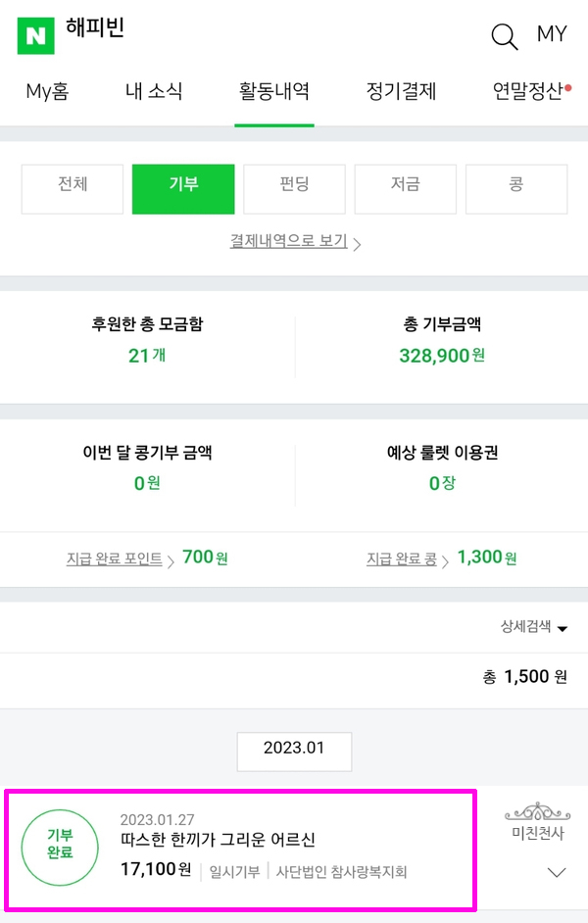This screenshot has width=588, height=923.
Task: Click the green Naver N logo
Action: point(35,36)
